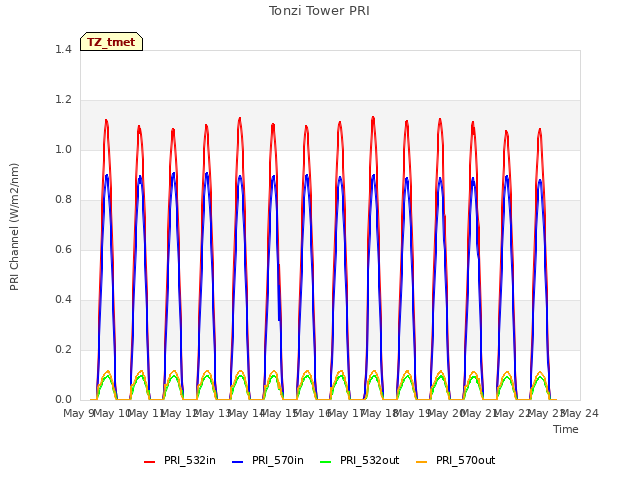
Task: Click the 0.8 y-axis tick label
Action: pyautogui.click(x=63, y=200)
